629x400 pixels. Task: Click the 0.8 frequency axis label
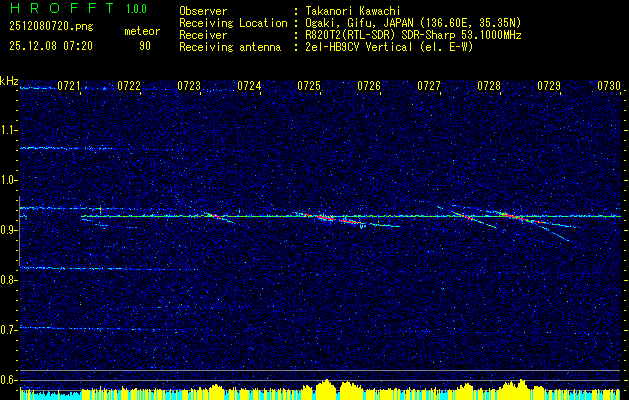[8, 280]
